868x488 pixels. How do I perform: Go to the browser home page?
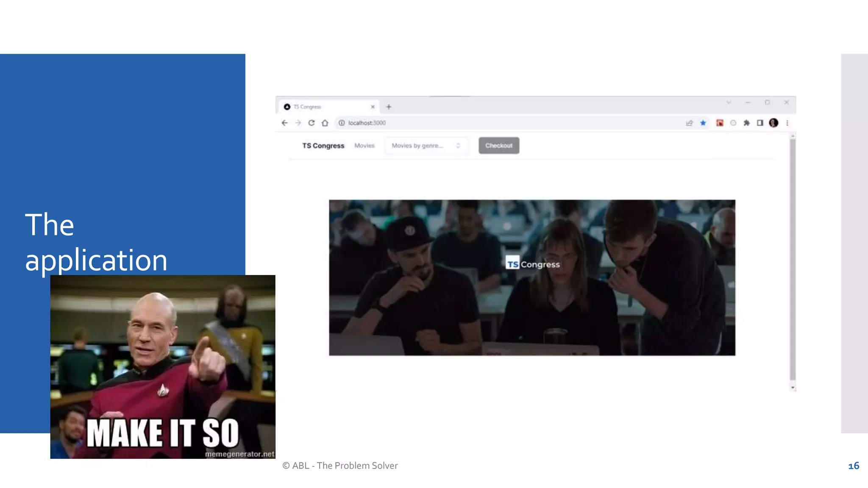325,123
